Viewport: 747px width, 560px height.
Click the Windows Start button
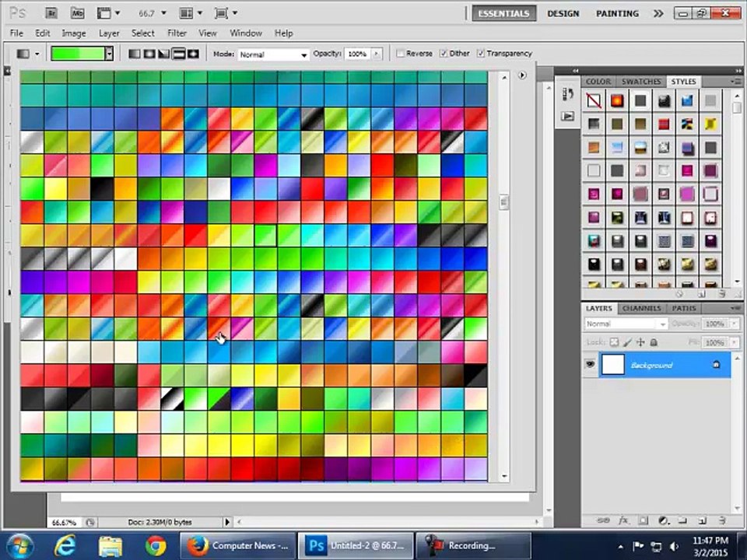pos(19,546)
